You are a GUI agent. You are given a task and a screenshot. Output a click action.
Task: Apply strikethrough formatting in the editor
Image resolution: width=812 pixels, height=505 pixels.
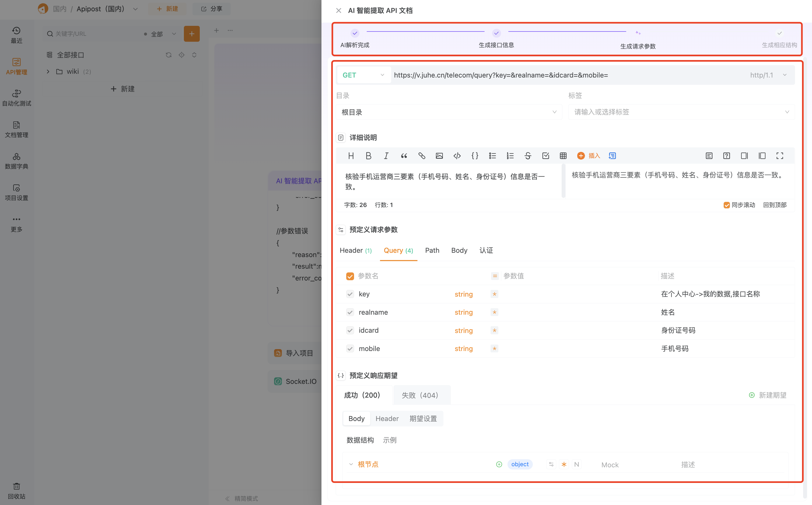528,156
